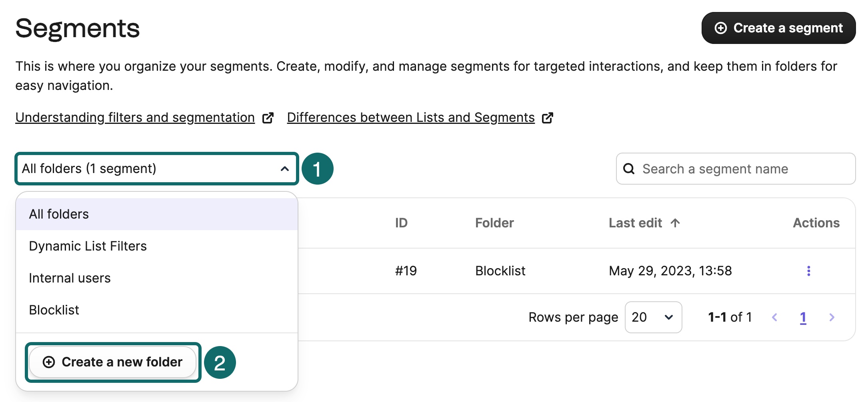Go to next page with right chevron

[832, 317]
